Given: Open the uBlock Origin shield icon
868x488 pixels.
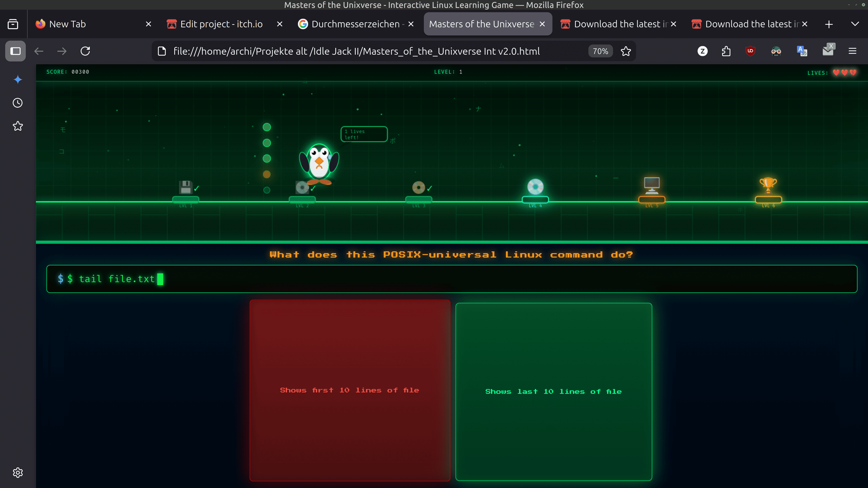Looking at the screenshot, I should click(750, 51).
